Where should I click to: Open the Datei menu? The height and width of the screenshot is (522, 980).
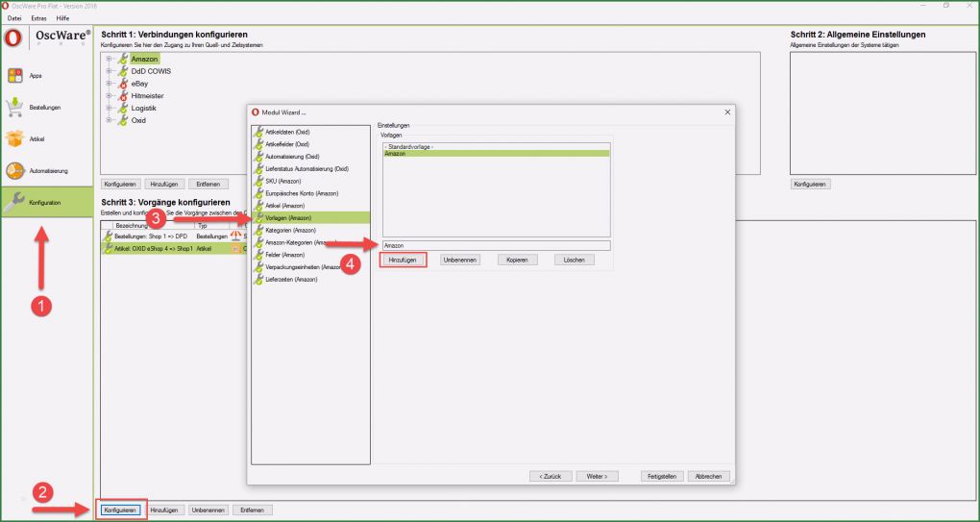click(14, 18)
